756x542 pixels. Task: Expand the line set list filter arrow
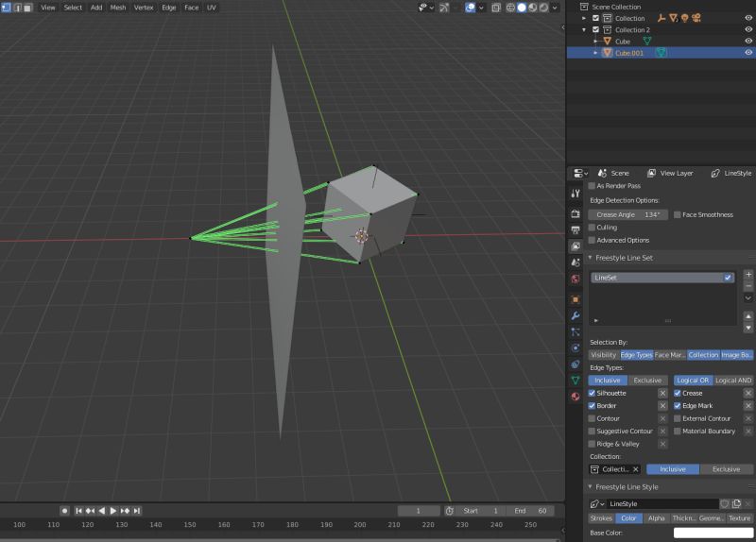596,320
